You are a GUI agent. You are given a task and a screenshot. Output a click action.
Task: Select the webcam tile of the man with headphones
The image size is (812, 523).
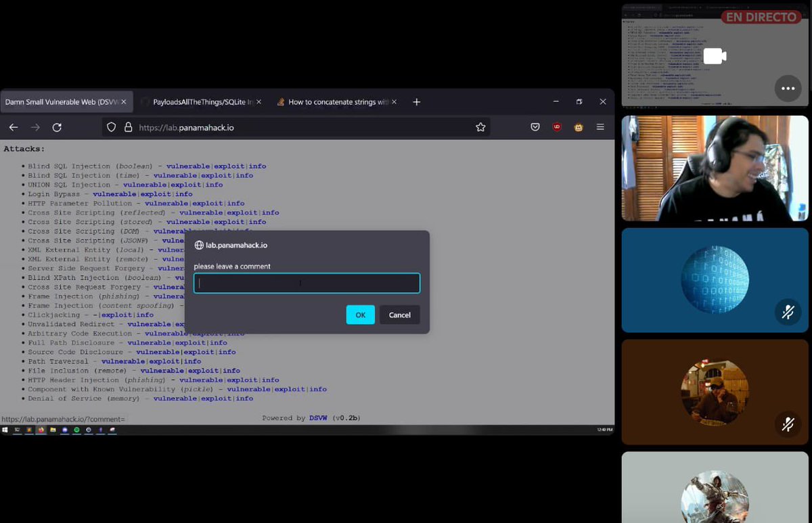click(715, 168)
